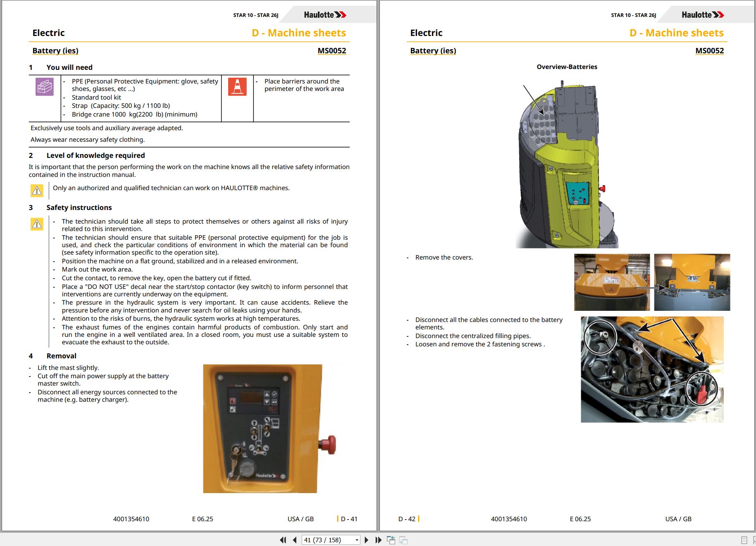Click the 'Safety instructions' heading

79,207
